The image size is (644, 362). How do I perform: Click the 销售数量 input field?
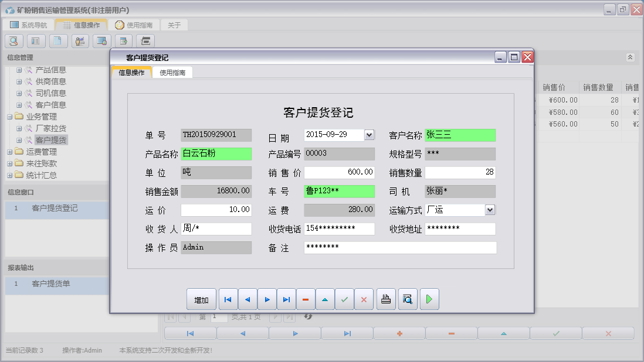click(x=460, y=172)
